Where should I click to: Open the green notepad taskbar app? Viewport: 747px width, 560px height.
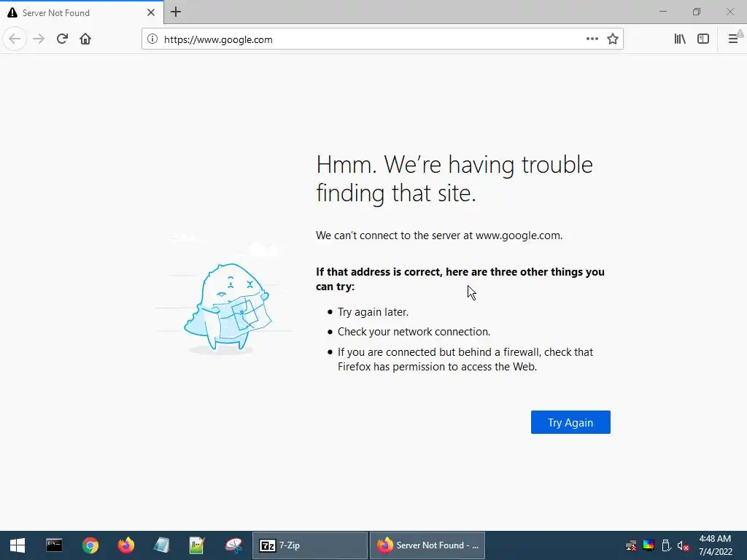pos(197,545)
